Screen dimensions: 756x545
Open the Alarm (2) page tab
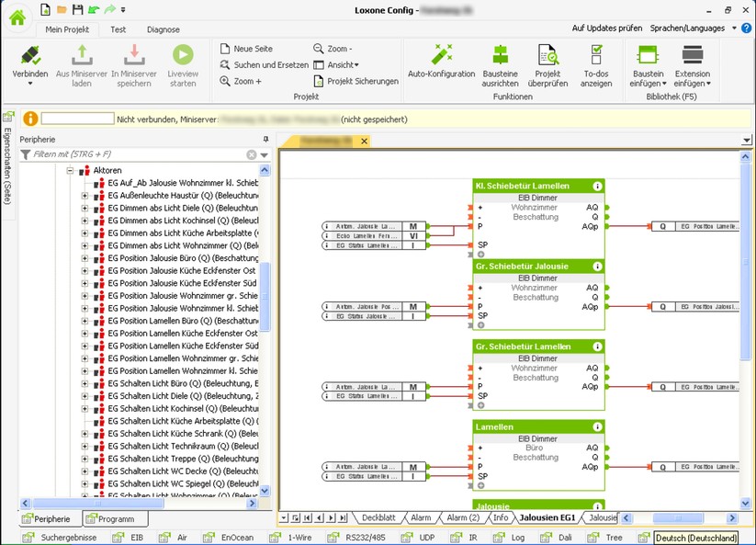(x=463, y=517)
